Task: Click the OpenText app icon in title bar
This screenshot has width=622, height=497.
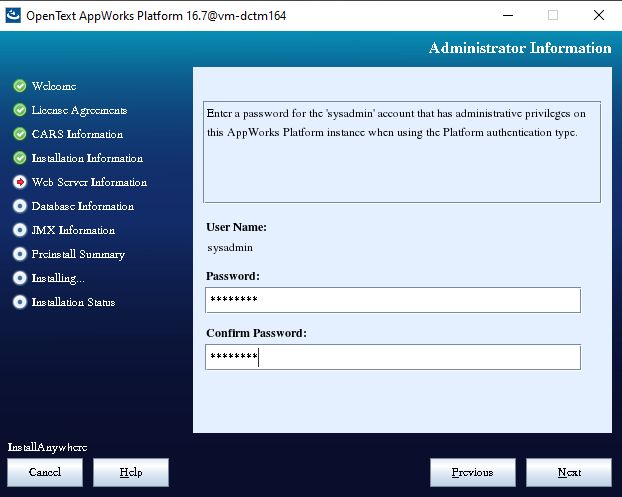Action: pyautogui.click(x=14, y=15)
